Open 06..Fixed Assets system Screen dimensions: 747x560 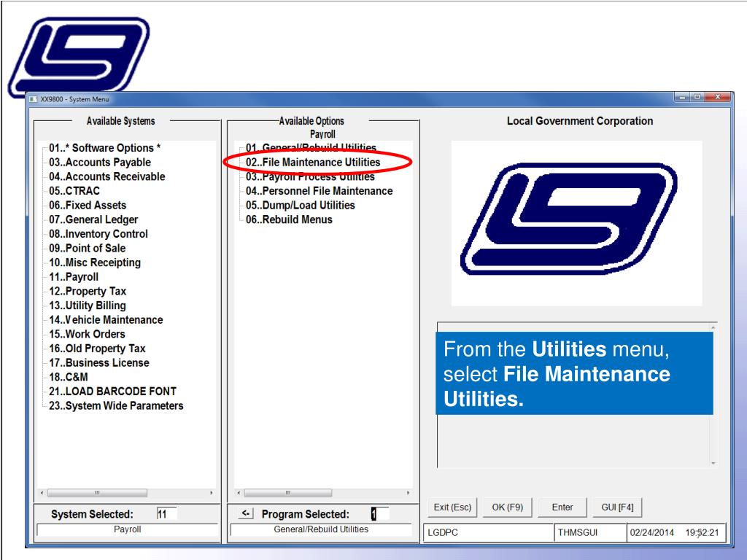[x=88, y=205]
